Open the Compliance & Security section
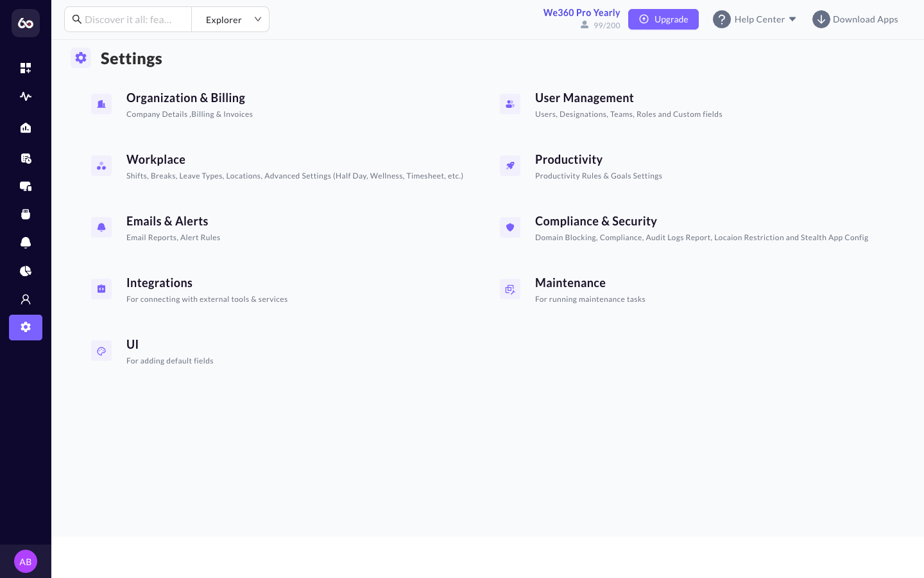This screenshot has height=578, width=924. (595, 221)
